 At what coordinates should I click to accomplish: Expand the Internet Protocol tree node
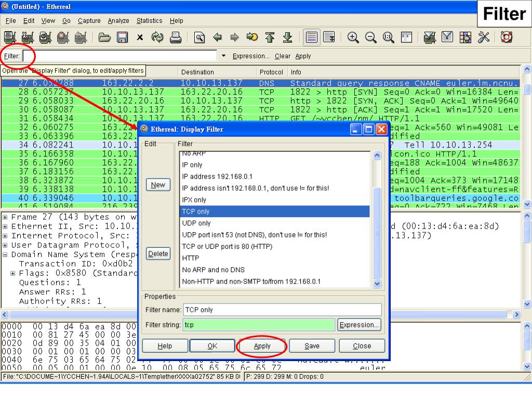pos(5,236)
